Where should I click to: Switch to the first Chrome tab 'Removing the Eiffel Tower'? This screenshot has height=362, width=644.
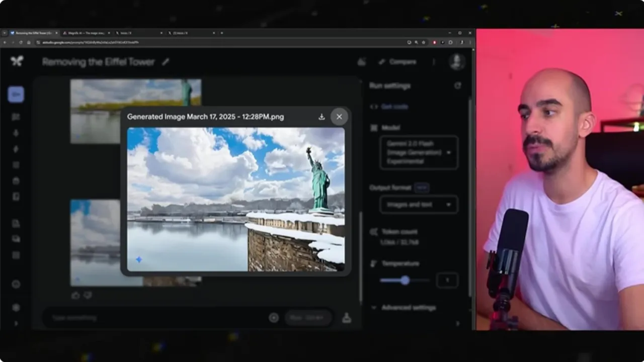[x=34, y=33]
